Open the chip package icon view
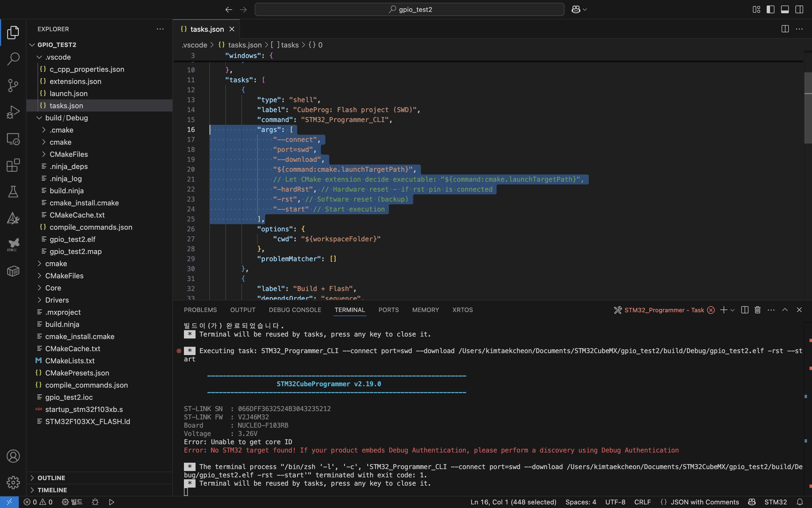Viewport: 812px width, 508px height. (x=13, y=271)
